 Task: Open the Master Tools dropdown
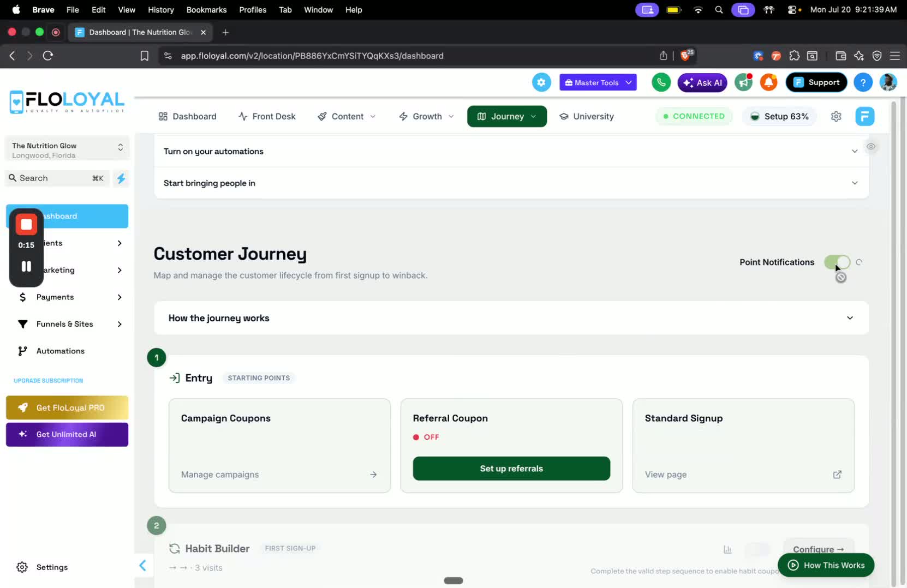coord(598,82)
